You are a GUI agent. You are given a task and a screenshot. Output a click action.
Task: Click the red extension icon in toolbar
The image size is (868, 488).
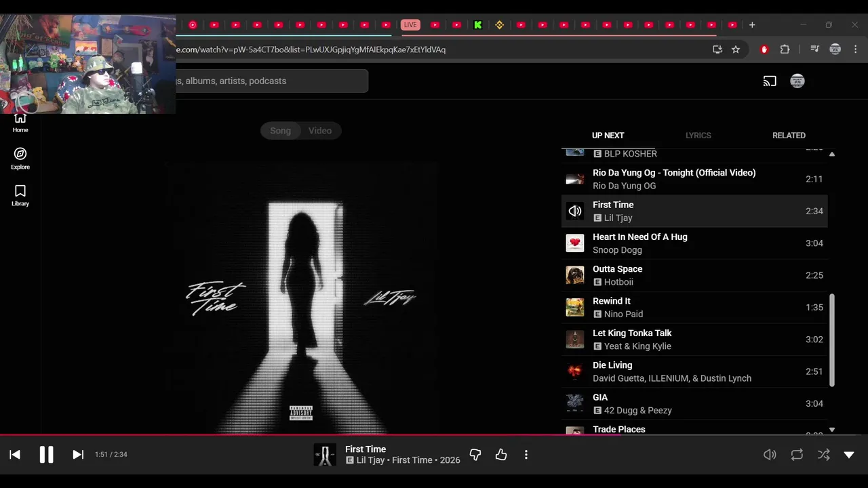[x=764, y=49]
